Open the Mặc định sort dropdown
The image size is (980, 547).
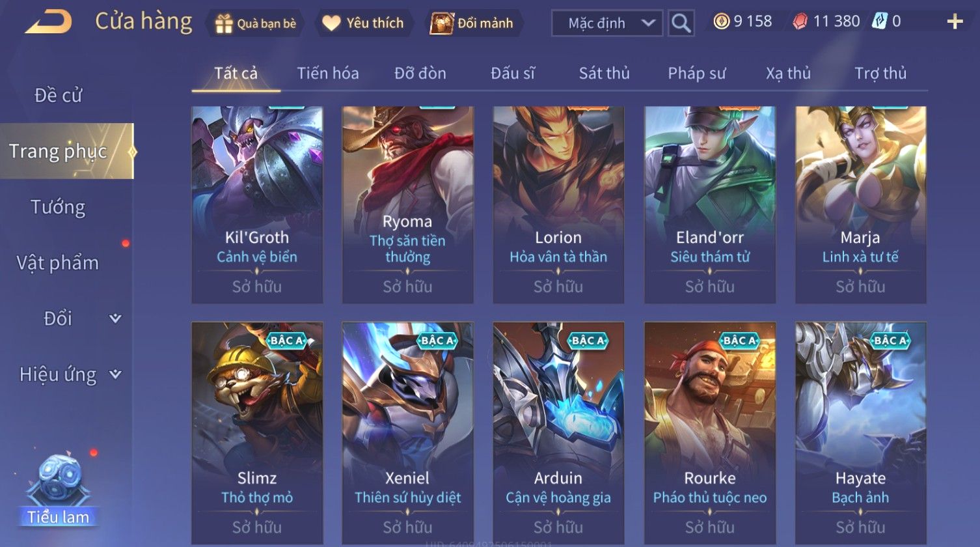click(607, 23)
